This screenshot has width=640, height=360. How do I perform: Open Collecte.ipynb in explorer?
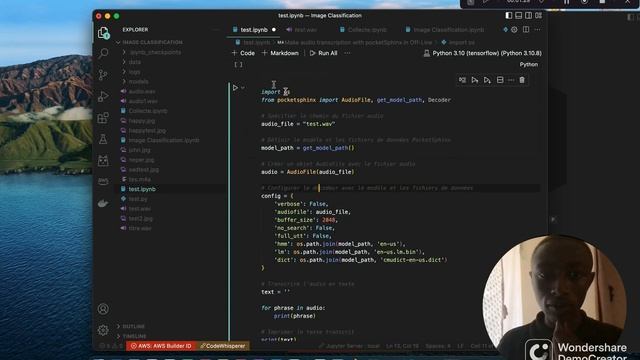(144, 111)
